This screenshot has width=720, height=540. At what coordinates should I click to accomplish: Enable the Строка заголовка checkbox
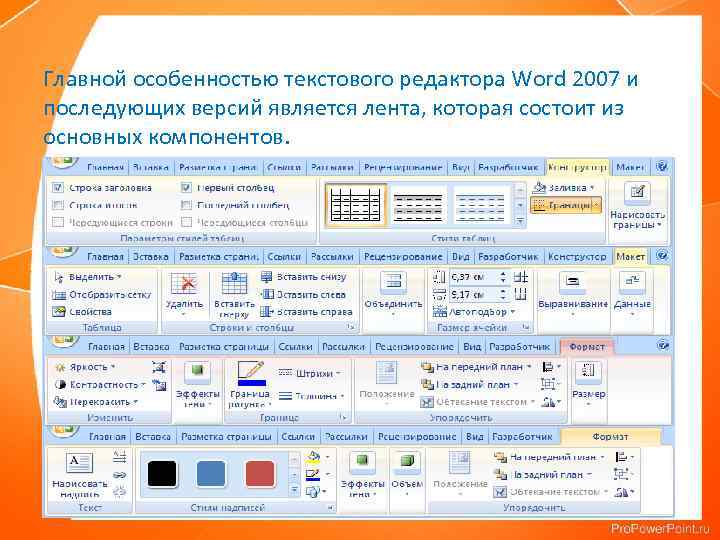[58, 187]
